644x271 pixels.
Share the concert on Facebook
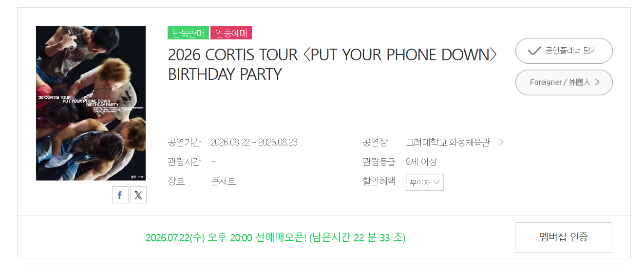click(x=120, y=195)
